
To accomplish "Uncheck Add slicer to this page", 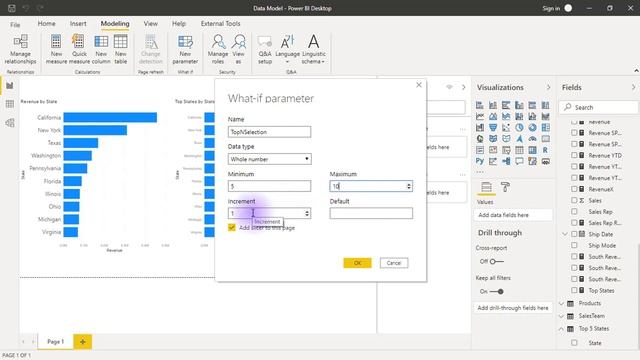I will (232, 227).
